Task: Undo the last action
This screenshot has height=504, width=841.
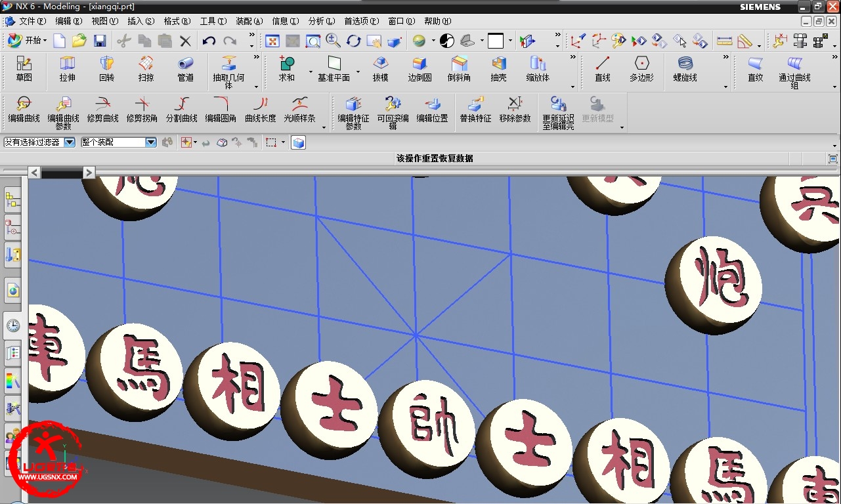Action: (x=209, y=41)
